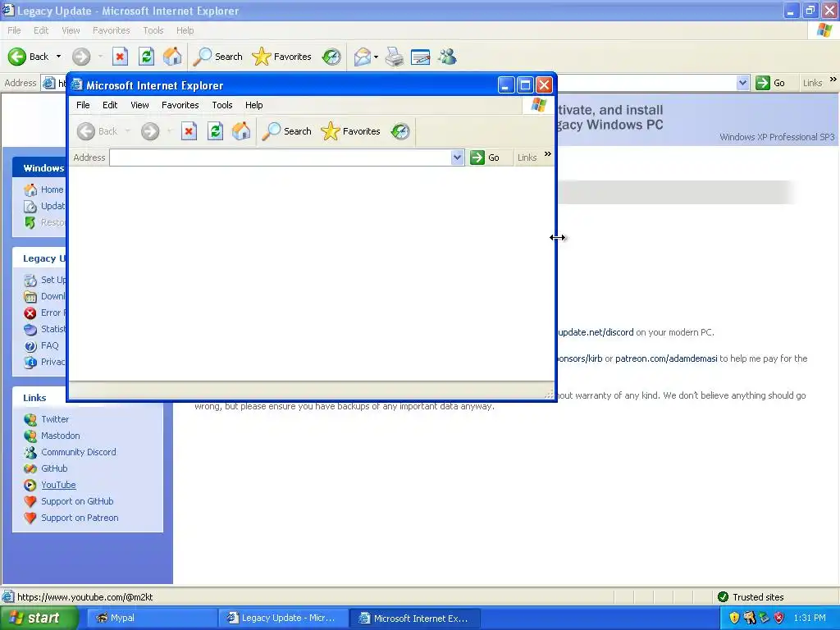
Task: Click the Trusted sites status icon
Action: pos(723,597)
